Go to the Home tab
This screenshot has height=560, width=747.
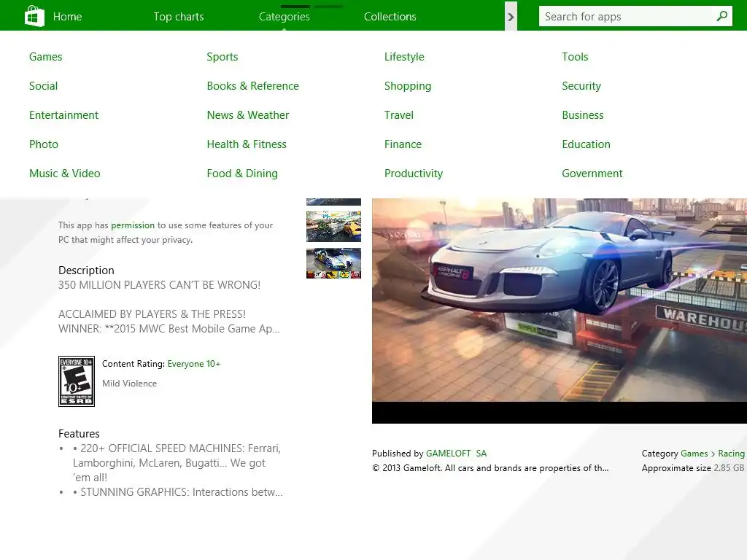pyautogui.click(x=67, y=17)
